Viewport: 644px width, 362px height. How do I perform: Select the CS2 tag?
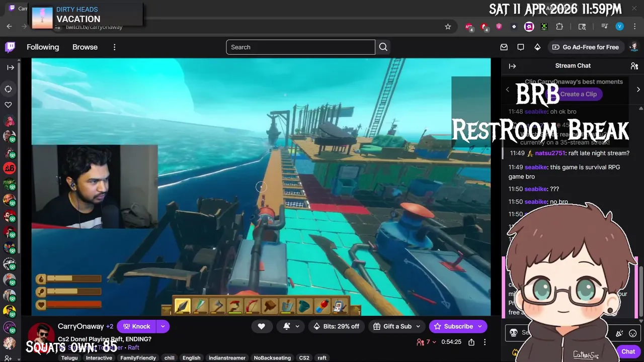point(304,358)
